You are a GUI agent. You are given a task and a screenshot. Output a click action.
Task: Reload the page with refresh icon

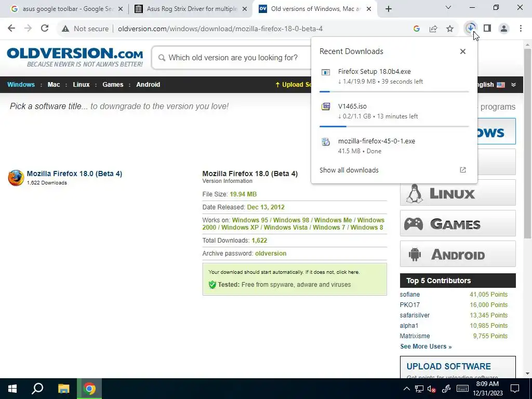tap(45, 29)
